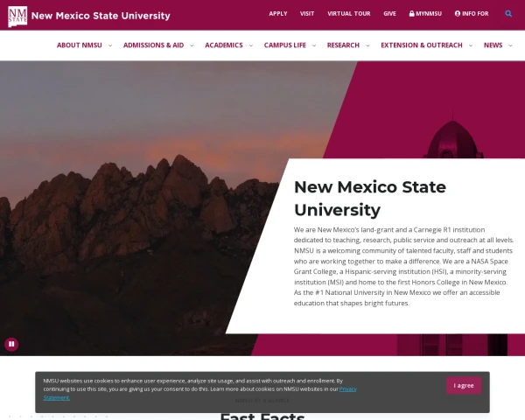
Task: Open the About NMSU menu
Action: (x=80, y=45)
